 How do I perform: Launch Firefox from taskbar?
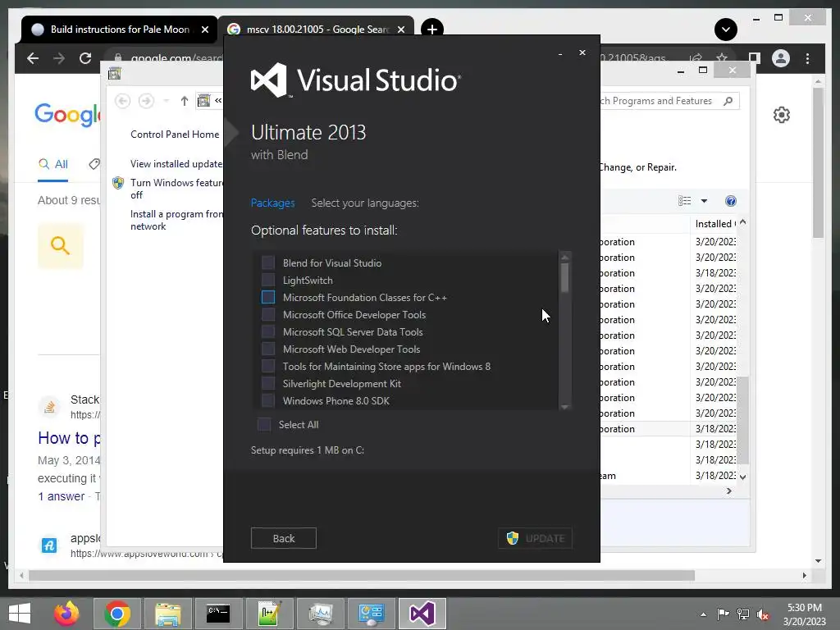pyautogui.click(x=66, y=614)
